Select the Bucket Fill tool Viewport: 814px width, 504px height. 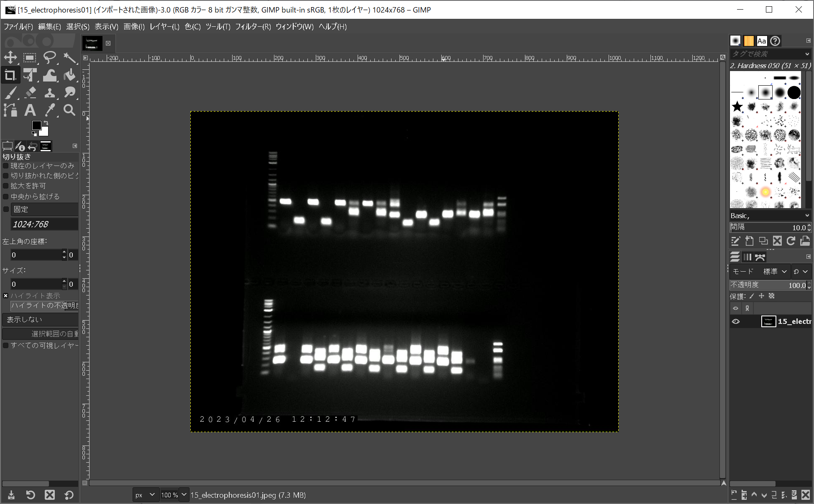69,75
